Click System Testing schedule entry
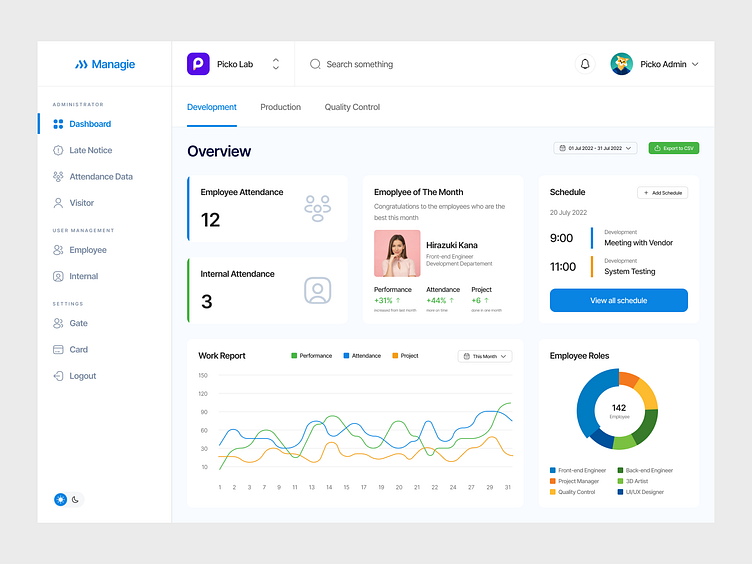The image size is (752, 564). pos(619,267)
